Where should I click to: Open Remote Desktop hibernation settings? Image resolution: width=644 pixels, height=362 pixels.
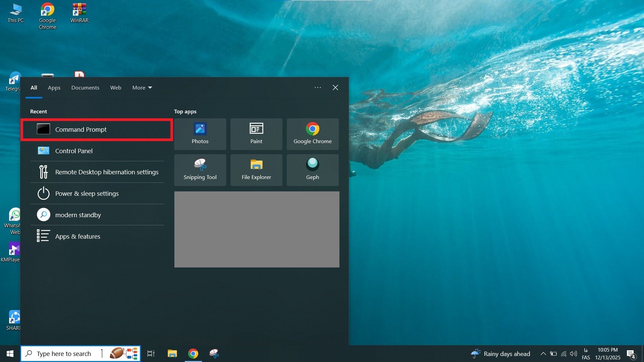(107, 172)
